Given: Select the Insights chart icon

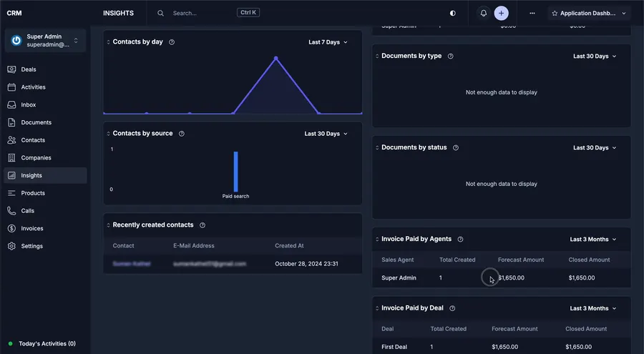Looking at the screenshot, I should [11, 175].
